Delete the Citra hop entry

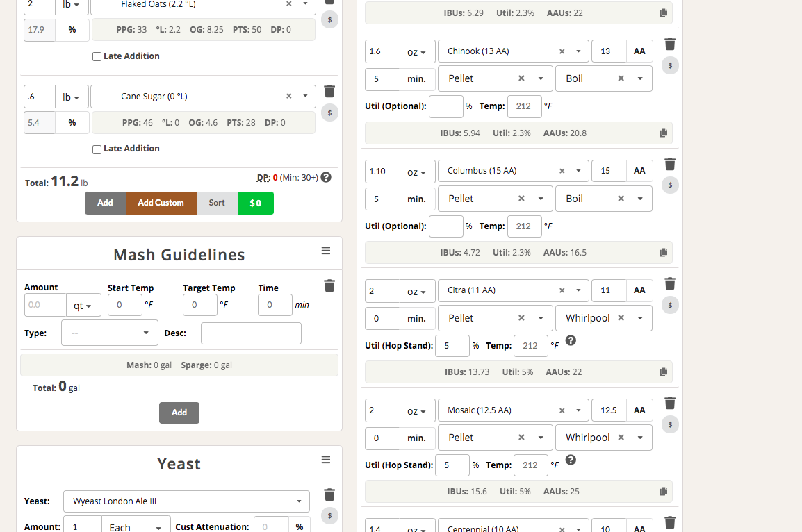[x=670, y=283]
